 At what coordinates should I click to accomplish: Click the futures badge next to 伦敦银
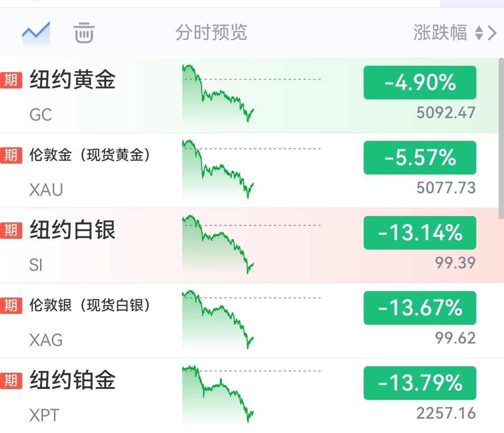click(11, 305)
